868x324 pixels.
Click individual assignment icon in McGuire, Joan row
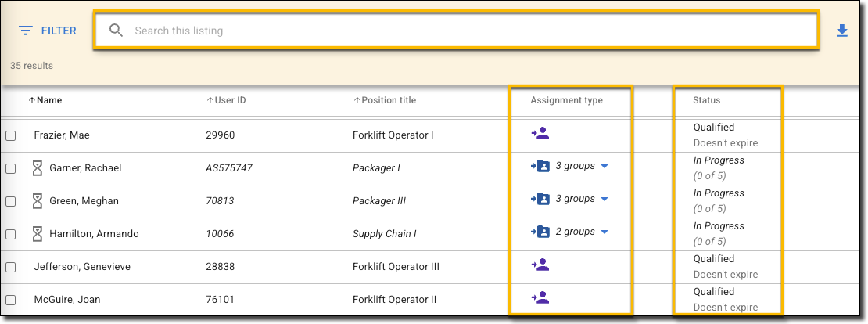coord(540,297)
